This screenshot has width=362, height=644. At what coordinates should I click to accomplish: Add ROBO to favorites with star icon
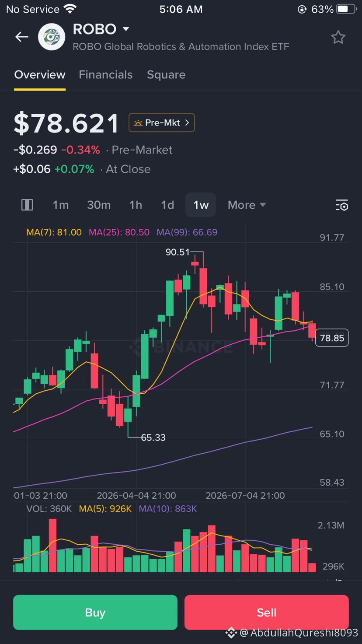coord(338,37)
